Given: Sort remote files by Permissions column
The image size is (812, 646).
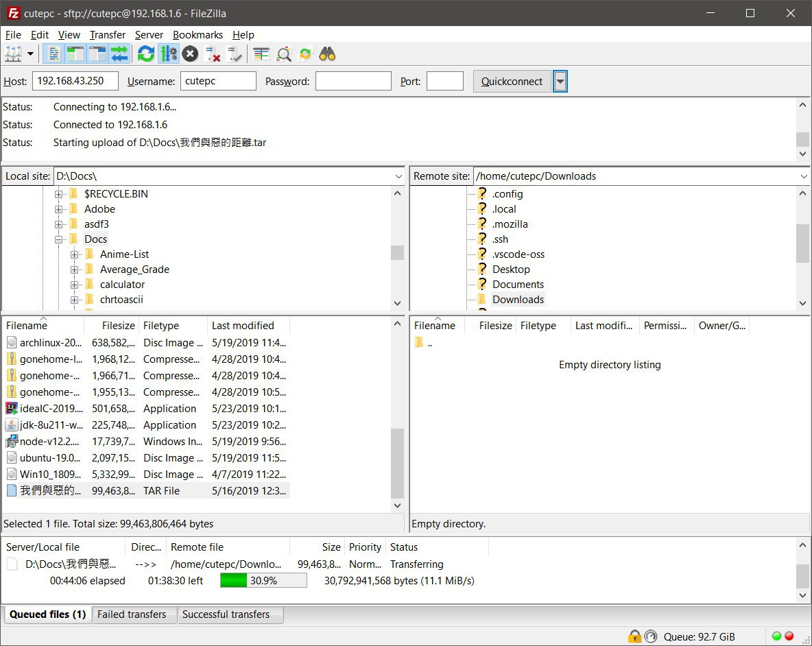Looking at the screenshot, I should click(667, 326).
